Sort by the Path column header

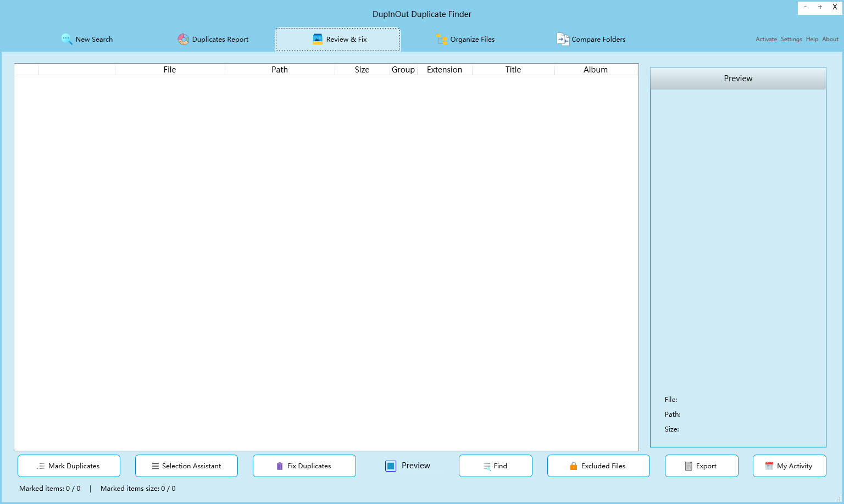pyautogui.click(x=280, y=70)
